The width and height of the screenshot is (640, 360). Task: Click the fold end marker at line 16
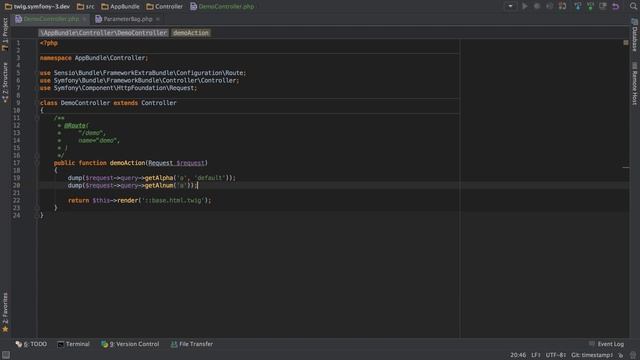click(x=36, y=156)
